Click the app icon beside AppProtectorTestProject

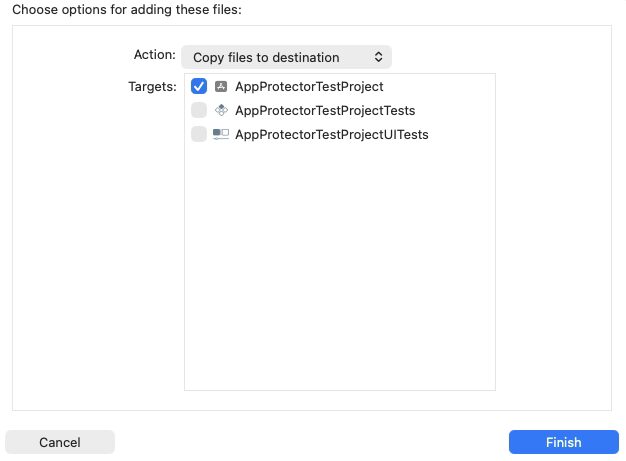[221, 86]
